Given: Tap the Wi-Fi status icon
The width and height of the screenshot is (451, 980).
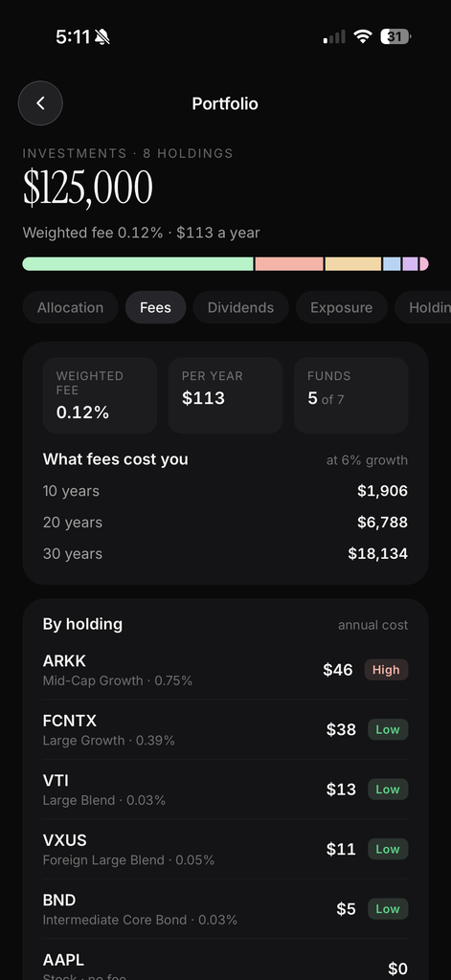Looking at the screenshot, I should click(x=362, y=37).
